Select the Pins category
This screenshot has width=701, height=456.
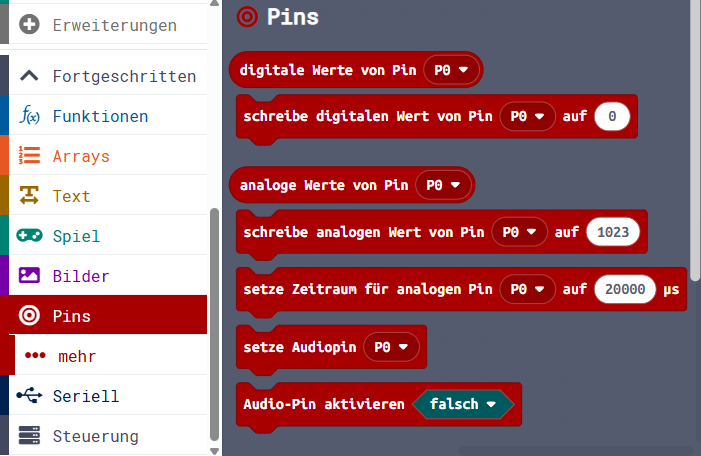pos(72,316)
